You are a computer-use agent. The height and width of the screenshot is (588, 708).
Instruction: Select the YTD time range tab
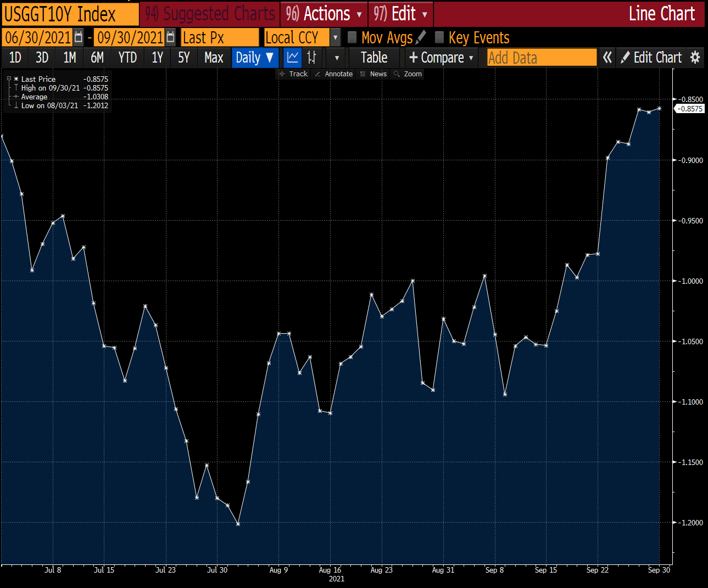(x=127, y=58)
